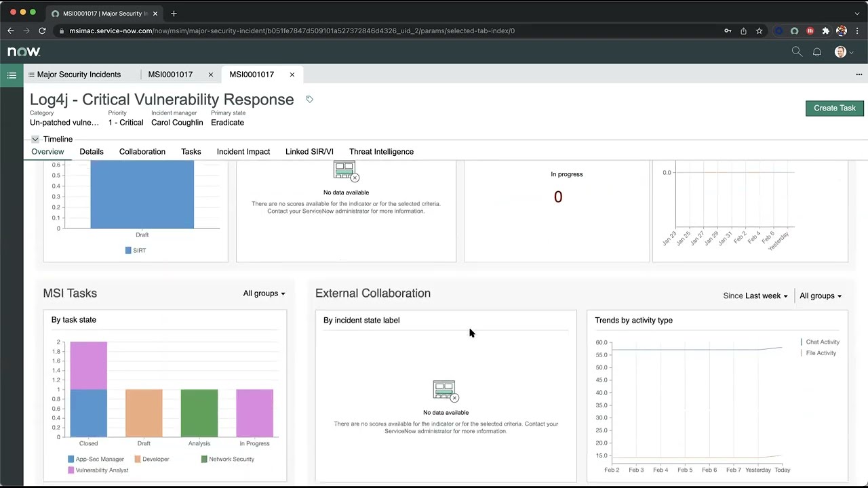Click the browser address bar URL
Viewport: 868px width, 488px height.
coord(292,30)
